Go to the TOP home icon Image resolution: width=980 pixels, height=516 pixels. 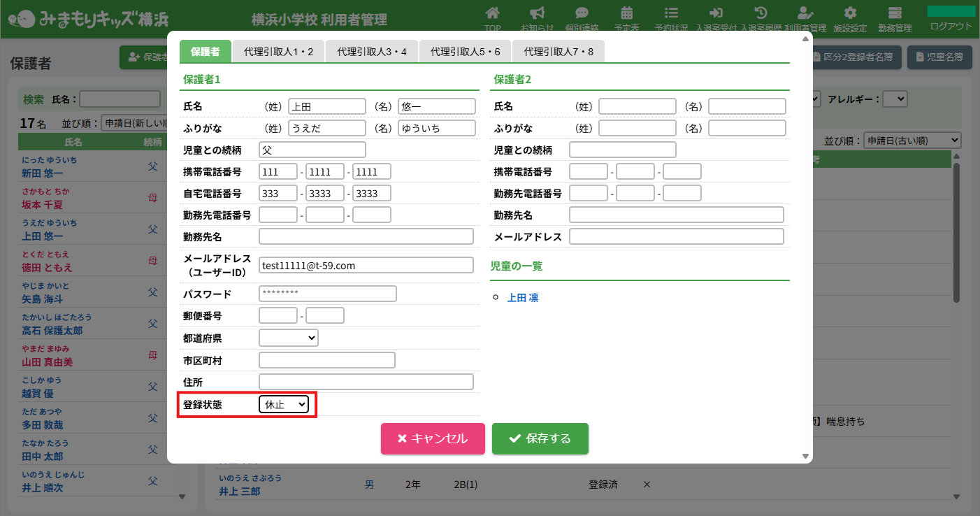tap(493, 14)
